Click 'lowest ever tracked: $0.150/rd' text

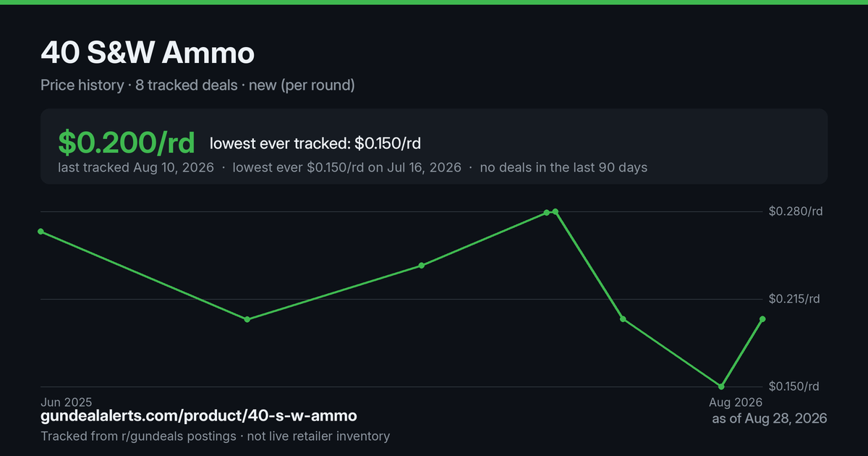(315, 143)
